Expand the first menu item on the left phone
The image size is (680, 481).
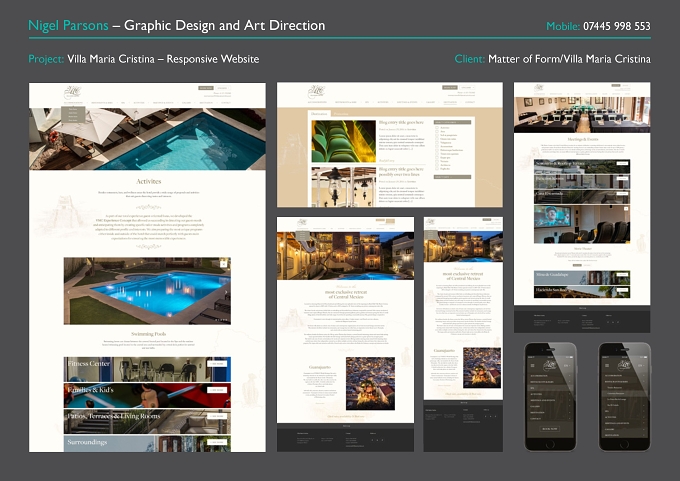[549, 376]
